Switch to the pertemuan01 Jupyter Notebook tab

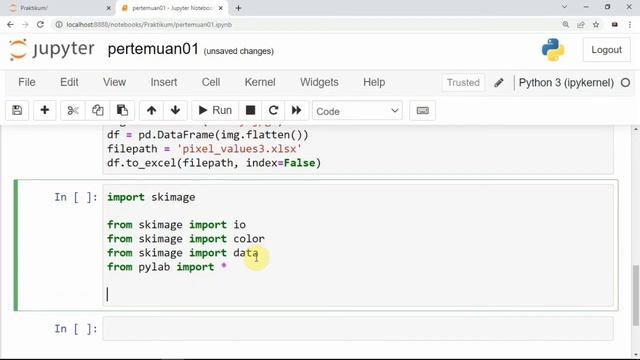[172, 8]
